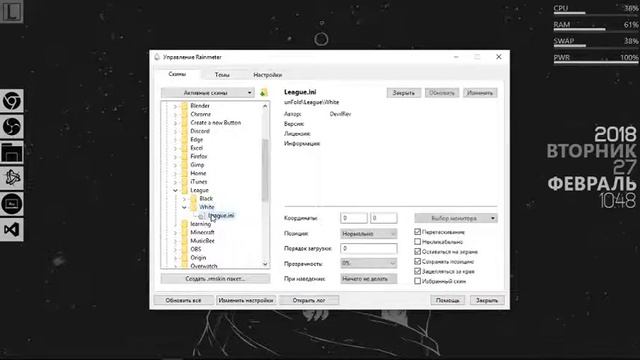Click the Изменить button

(480, 93)
